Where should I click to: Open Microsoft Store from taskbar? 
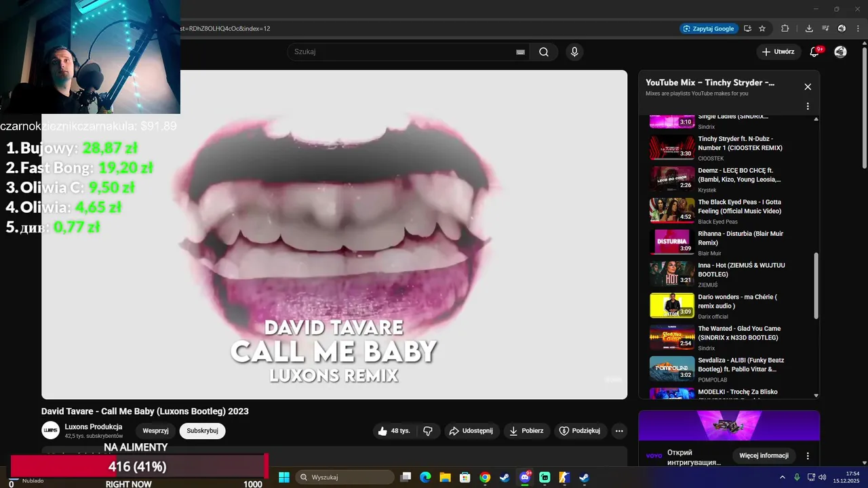point(465,477)
